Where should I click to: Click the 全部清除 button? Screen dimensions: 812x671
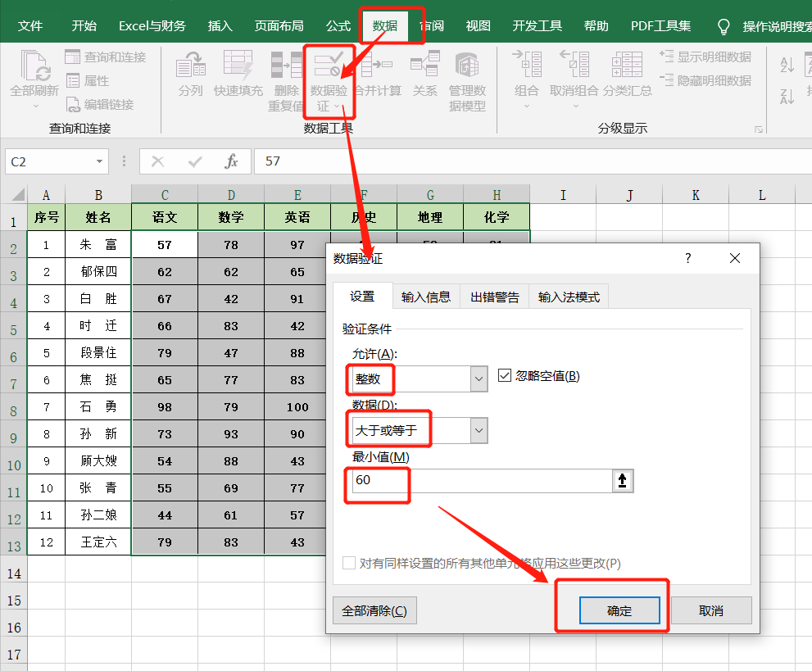pos(374,610)
